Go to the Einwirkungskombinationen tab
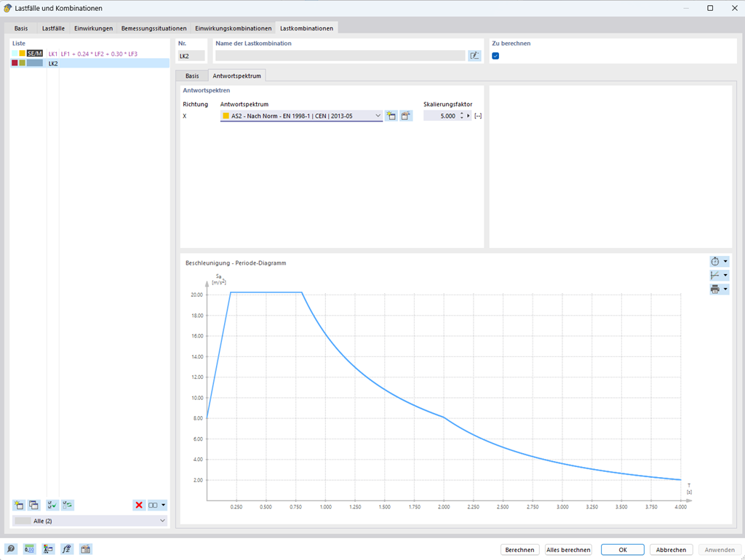 pos(234,28)
